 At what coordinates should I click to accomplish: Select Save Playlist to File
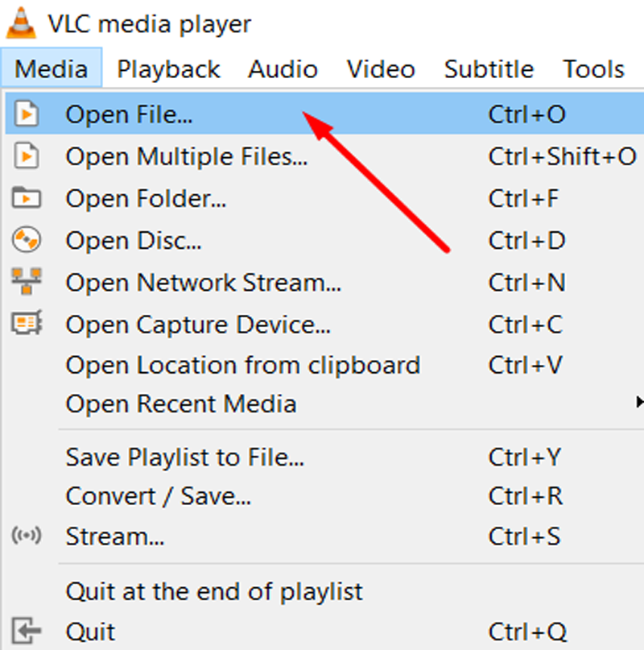click(184, 457)
